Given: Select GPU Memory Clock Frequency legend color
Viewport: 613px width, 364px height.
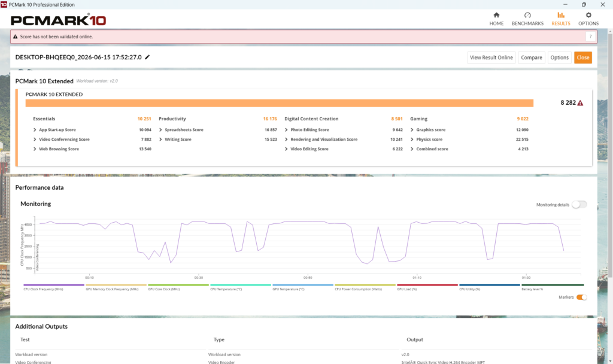Looking at the screenshot, I should click(116, 285).
